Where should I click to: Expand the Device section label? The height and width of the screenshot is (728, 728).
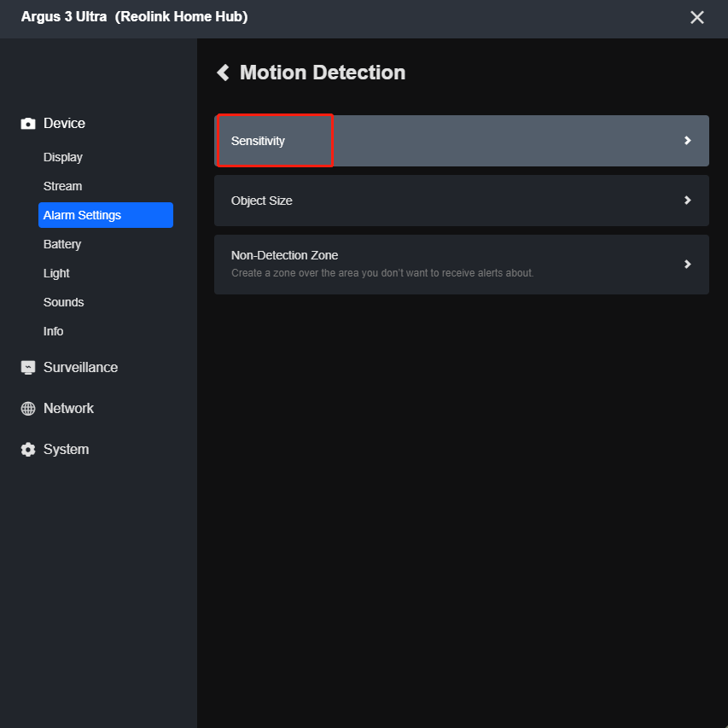pyautogui.click(x=64, y=124)
